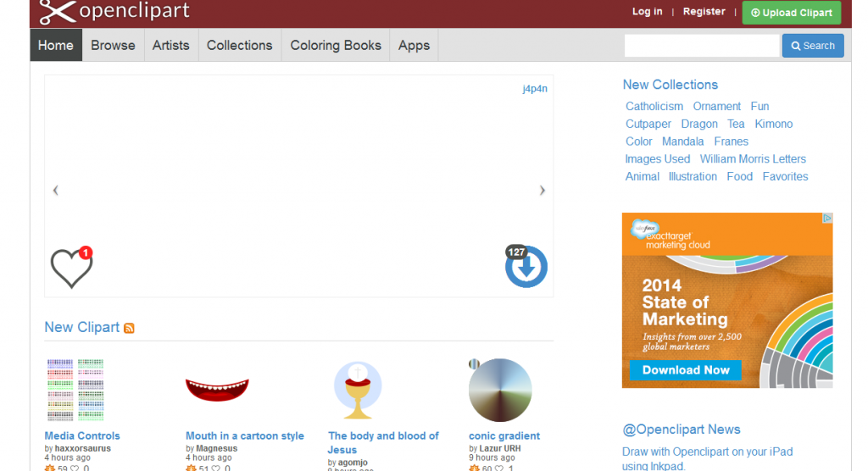The width and height of the screenshot is (868, 471).
Task: Open the Apps menu item
Action: point(414,46)
